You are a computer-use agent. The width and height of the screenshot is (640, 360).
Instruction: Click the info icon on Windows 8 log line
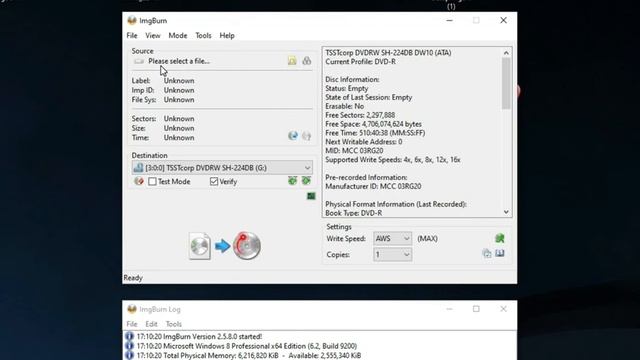tap(129, 346)
